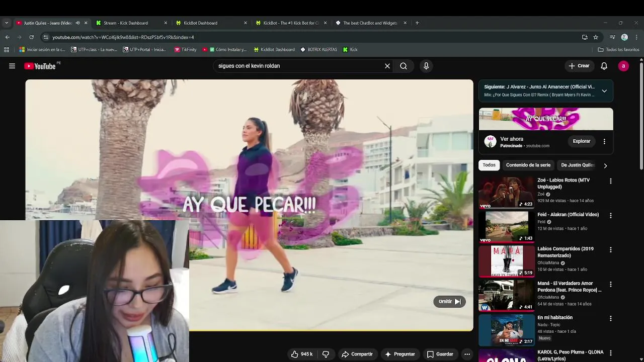Open Todos los favoritos folder
This screenshot has height=362, width=644.
[618, 49]
